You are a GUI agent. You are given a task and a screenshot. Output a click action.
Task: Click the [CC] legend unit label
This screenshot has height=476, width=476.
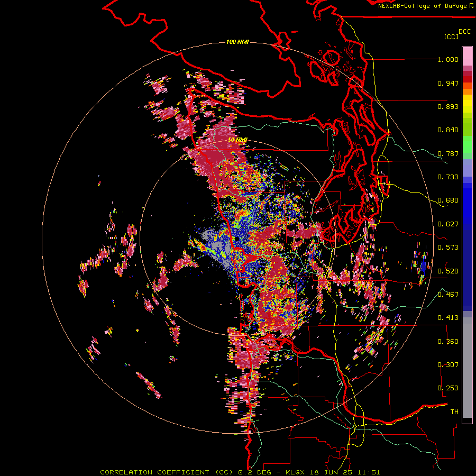[451, 36]
